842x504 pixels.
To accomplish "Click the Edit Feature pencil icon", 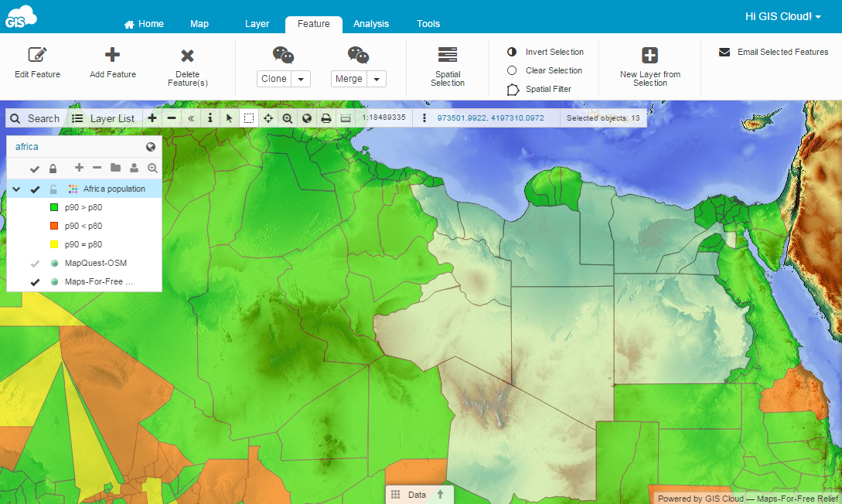I will [37, 55].
